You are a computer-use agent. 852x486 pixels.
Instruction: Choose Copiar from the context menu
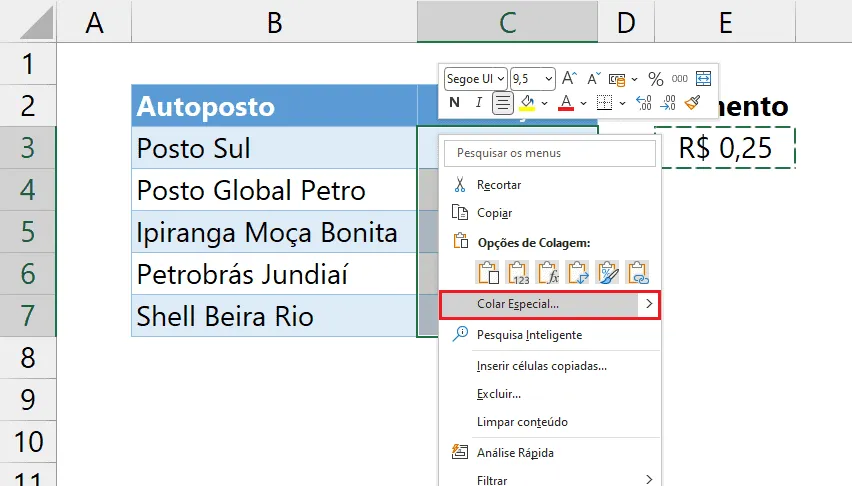(x=550, y=213)
